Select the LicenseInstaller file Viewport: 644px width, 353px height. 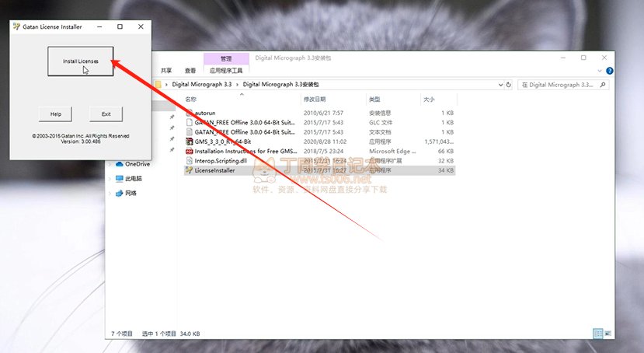(x=215, y=170)
